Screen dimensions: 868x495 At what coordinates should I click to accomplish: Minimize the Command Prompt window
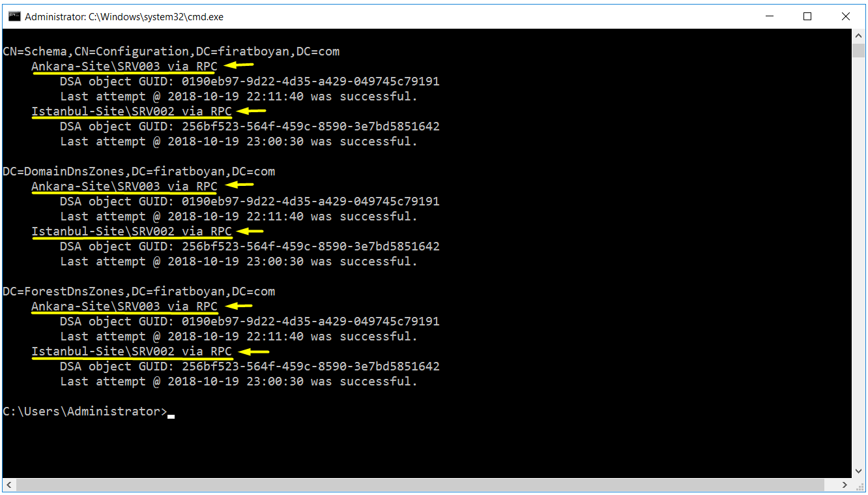coord(770,16)
